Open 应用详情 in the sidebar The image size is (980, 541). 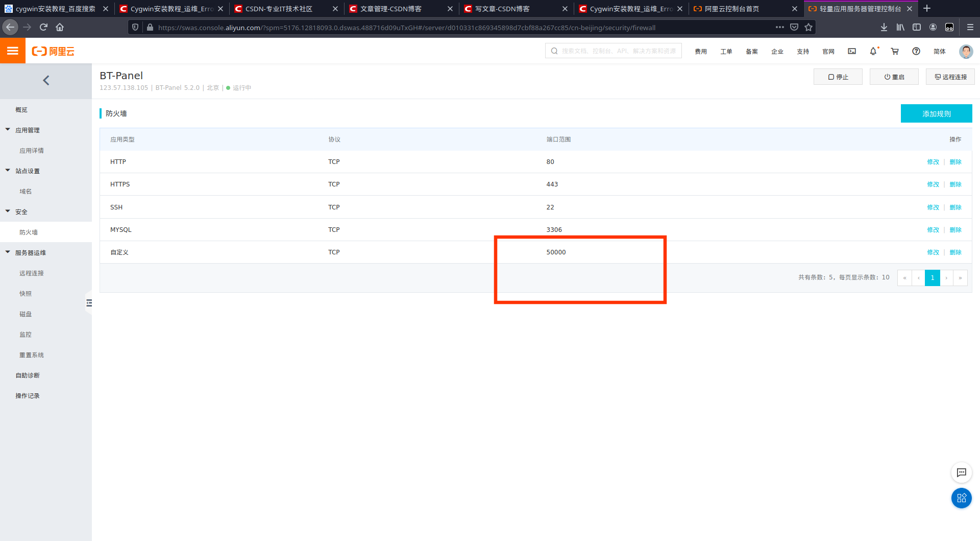pos(32,151)
